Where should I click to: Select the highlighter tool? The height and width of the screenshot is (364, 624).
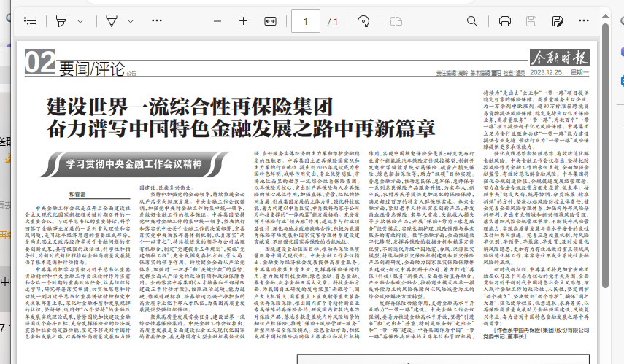point(61,20)
